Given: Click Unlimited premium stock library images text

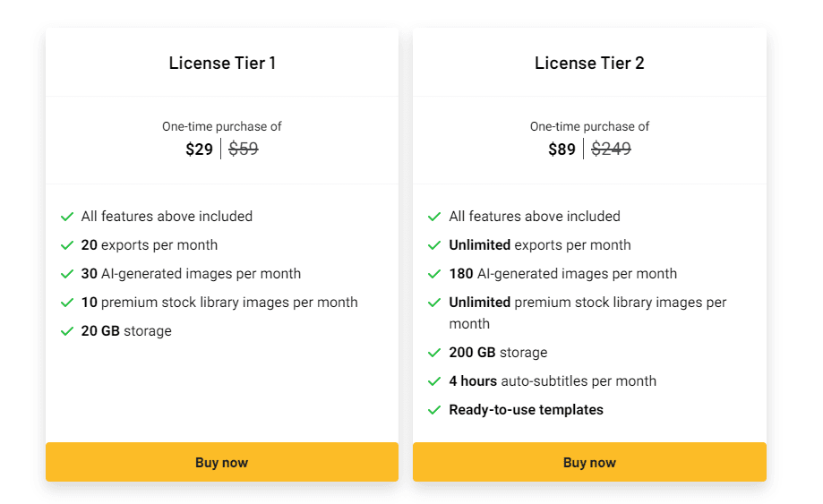Looking at the screenshot, I should click(587, 303).
